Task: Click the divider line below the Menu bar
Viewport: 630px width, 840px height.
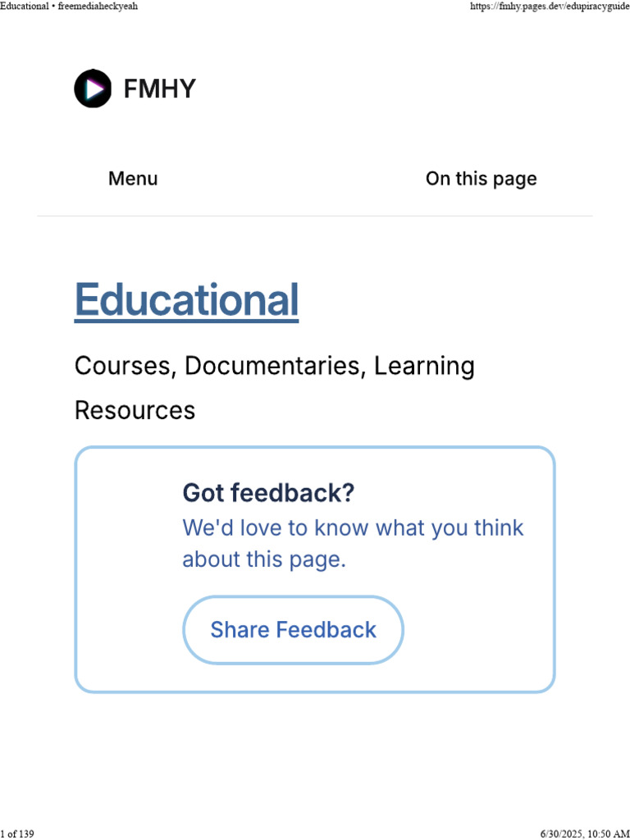Action: click(315, 216)
